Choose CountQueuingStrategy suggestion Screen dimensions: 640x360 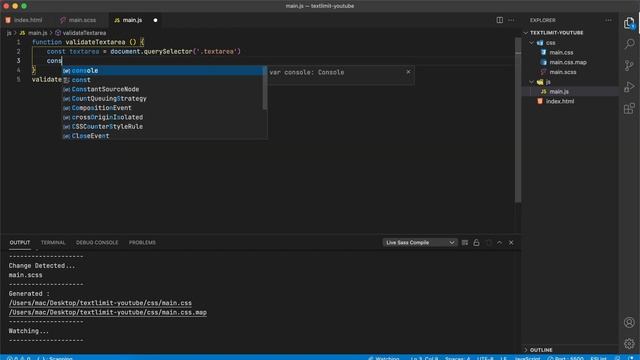[162, 99]
